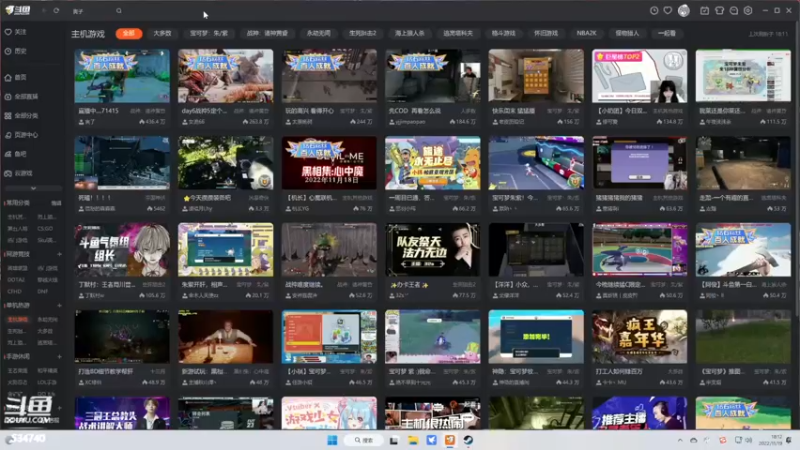Viewport: 800px width, 450px height.
Task: Open the Windows taskbar search box
Action: 364,440
